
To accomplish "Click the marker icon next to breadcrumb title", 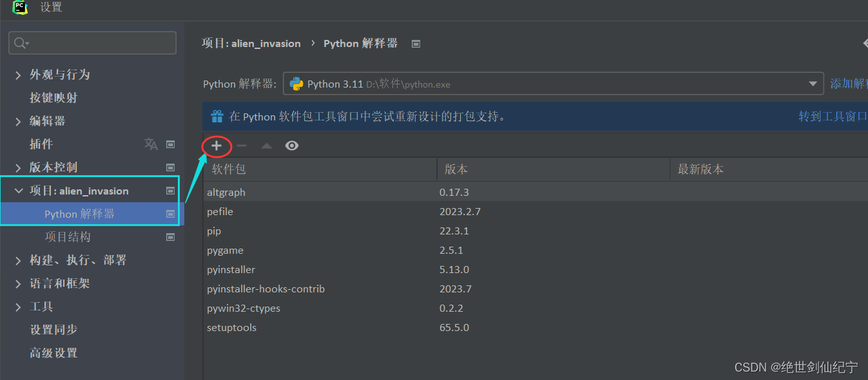I will point(416,44).
